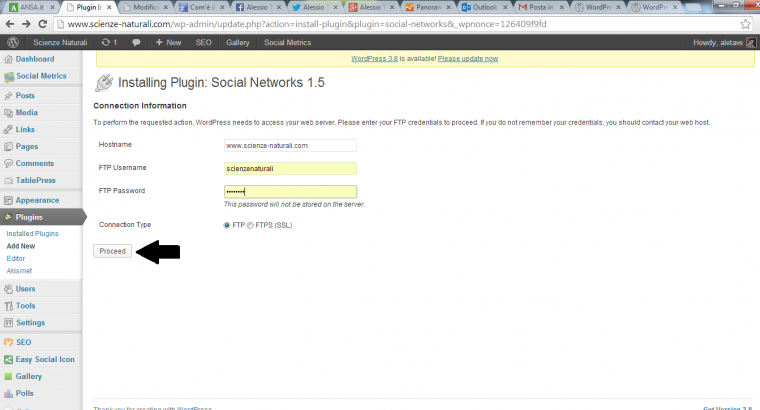
Task: Click the SEO sidebar icon
Action: pos(8,342)
